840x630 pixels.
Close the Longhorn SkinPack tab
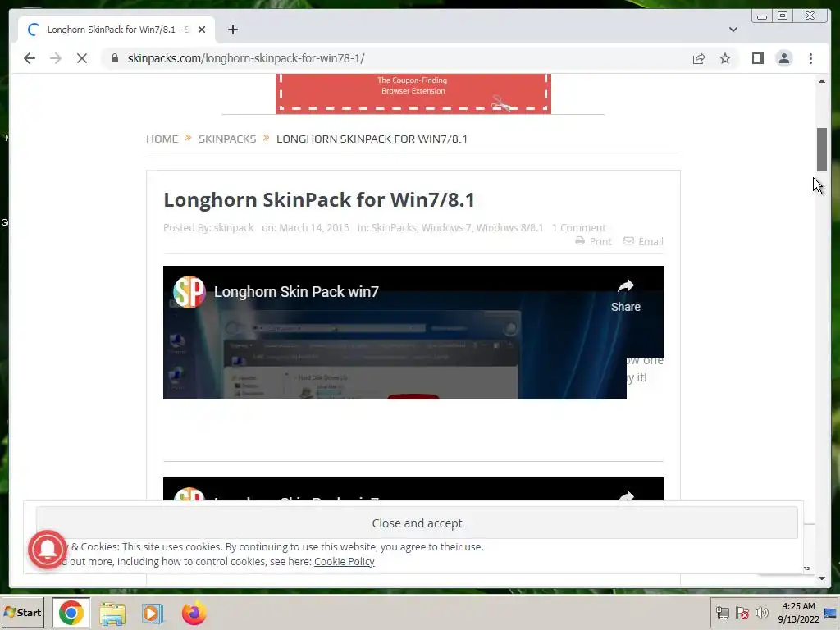coord(202,30)
